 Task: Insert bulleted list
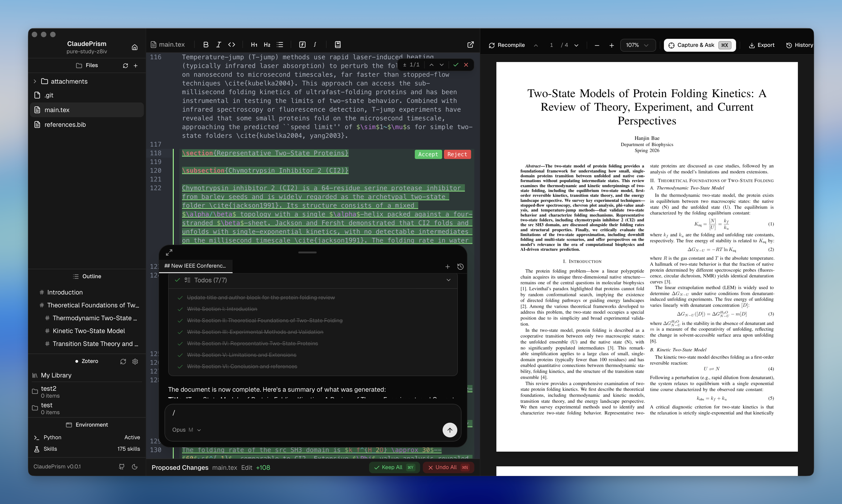point(280,45)
